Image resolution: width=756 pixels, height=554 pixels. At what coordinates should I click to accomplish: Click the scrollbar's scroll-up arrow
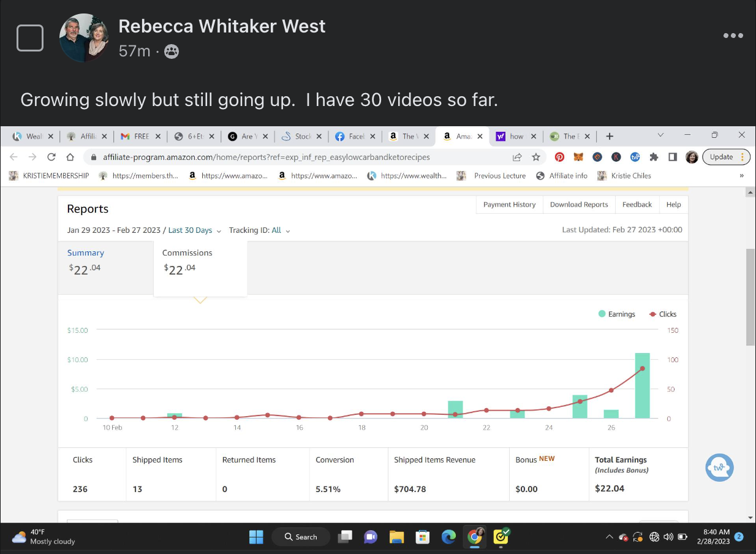point(750,192)
